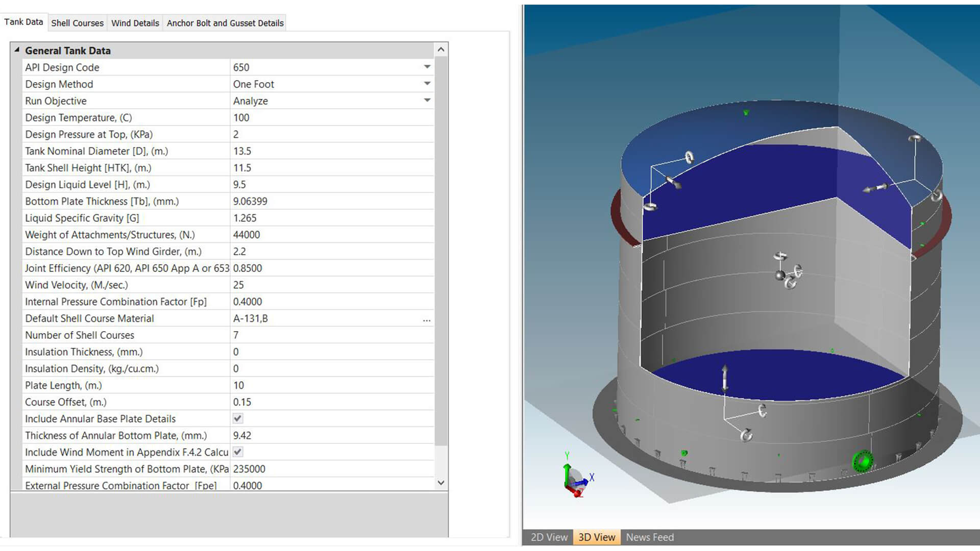
Task: Click the horizontal arrow manipulator at upper right
Action: [x=875, y=188]
